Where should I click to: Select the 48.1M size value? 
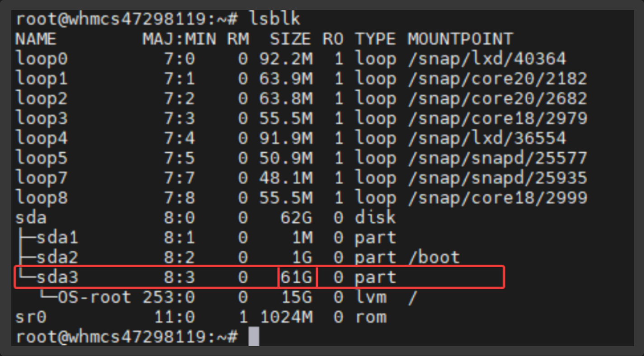(286, 178)
